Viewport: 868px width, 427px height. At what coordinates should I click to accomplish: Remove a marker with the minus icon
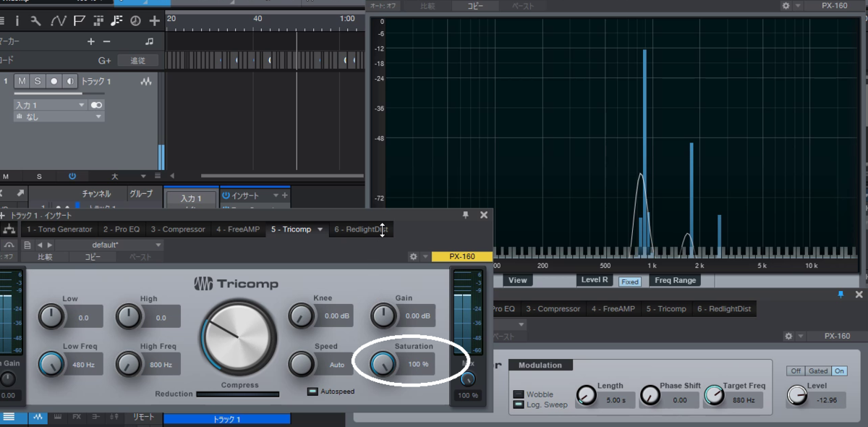(106, 42)
